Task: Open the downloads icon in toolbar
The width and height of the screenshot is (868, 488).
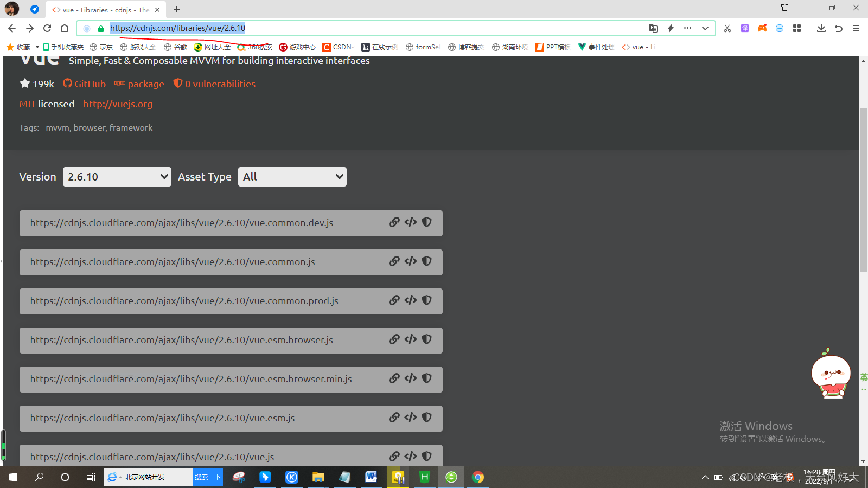Action: (821, 28)
